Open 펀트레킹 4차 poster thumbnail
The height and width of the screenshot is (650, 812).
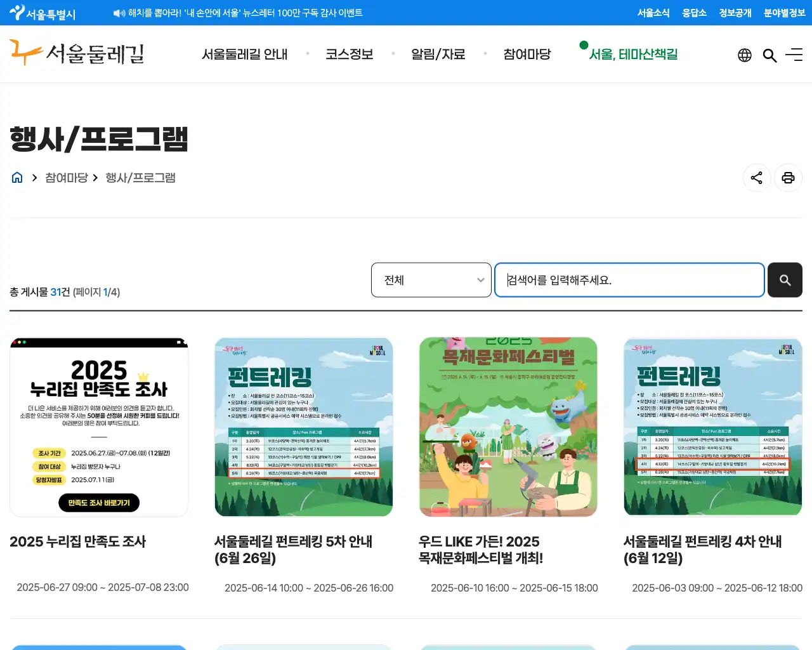pos(713,427)
